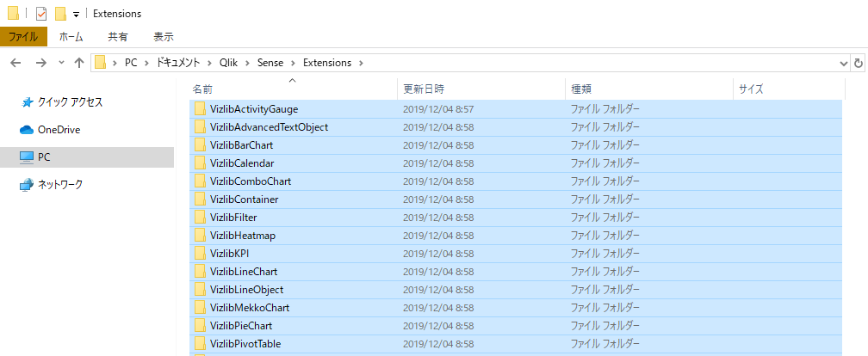This screenshot has width=868, height=356.
Task: Select PC in the navigation pane
Action: [x=87, y=157]
